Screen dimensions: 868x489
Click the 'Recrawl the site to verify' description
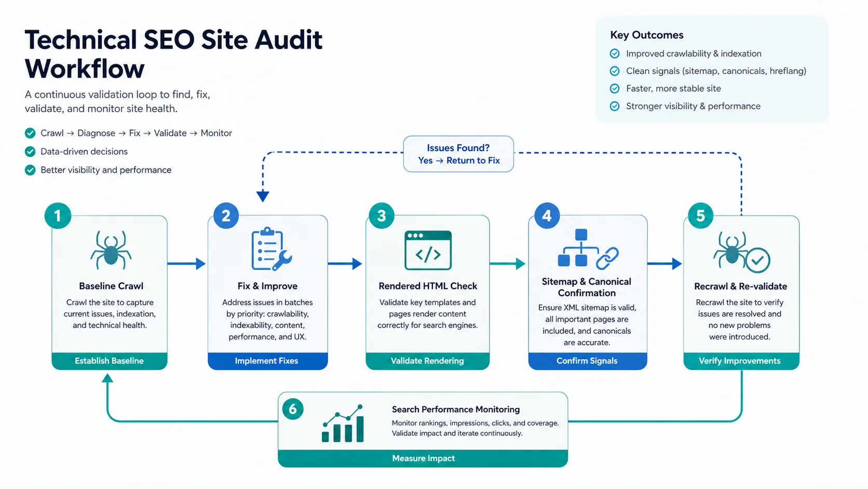tap(740, 320)
